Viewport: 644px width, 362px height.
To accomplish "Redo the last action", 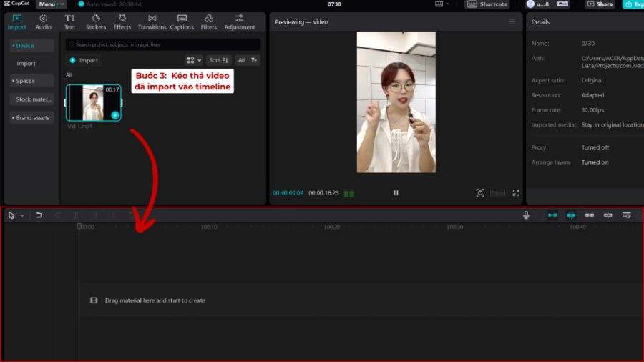I will (x=57, y=215).
